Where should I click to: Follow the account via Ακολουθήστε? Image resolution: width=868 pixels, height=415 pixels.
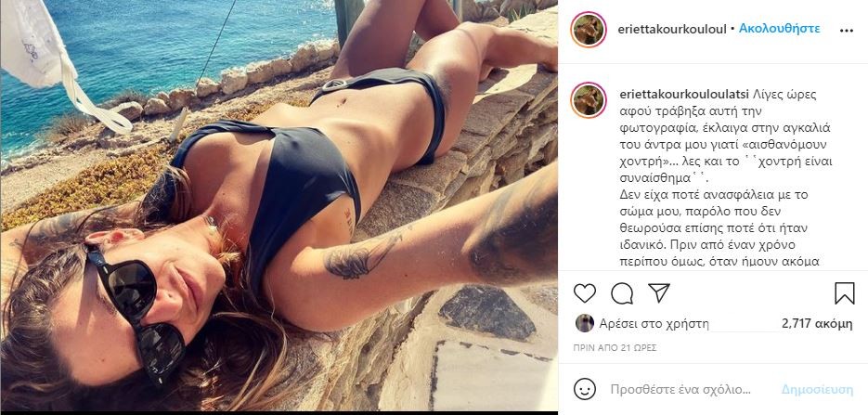(x=780, y=28)
